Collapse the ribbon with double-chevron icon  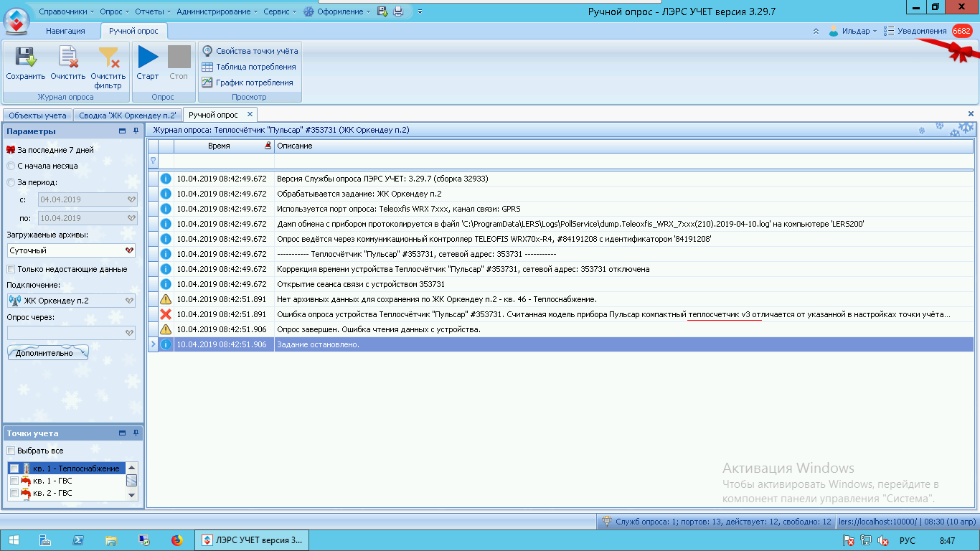tap(816, 31)
